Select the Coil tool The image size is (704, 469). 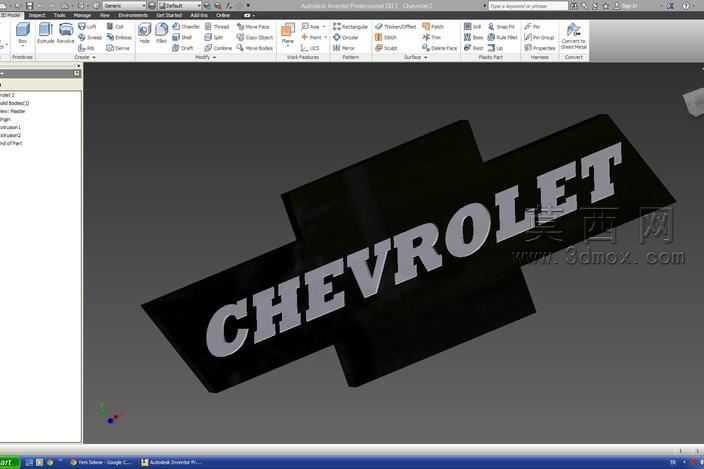(115, 26)
